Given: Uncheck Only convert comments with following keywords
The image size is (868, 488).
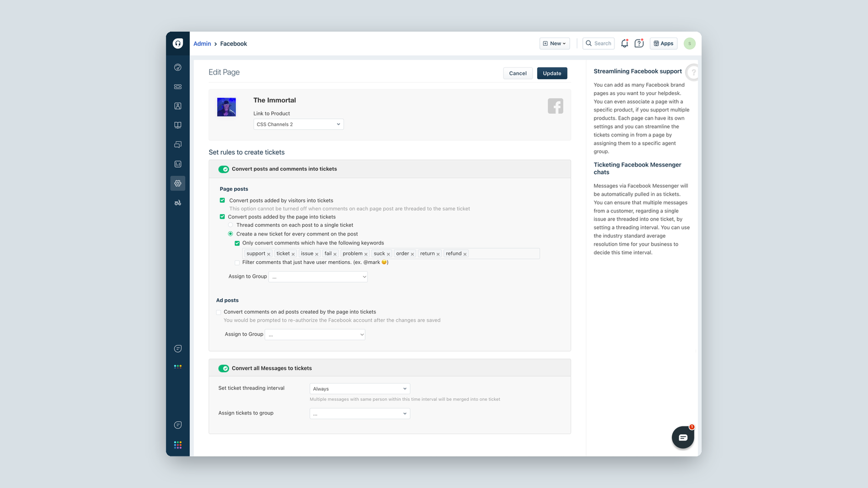Looking at the screenshot, I should coord(237,243).
